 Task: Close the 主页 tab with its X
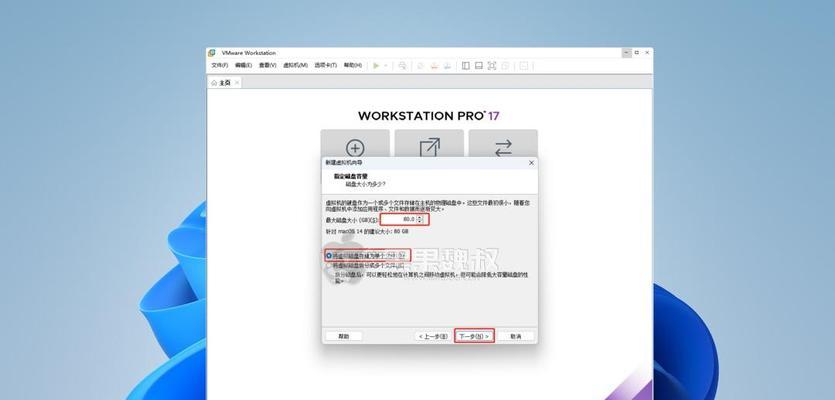[237, 83]
